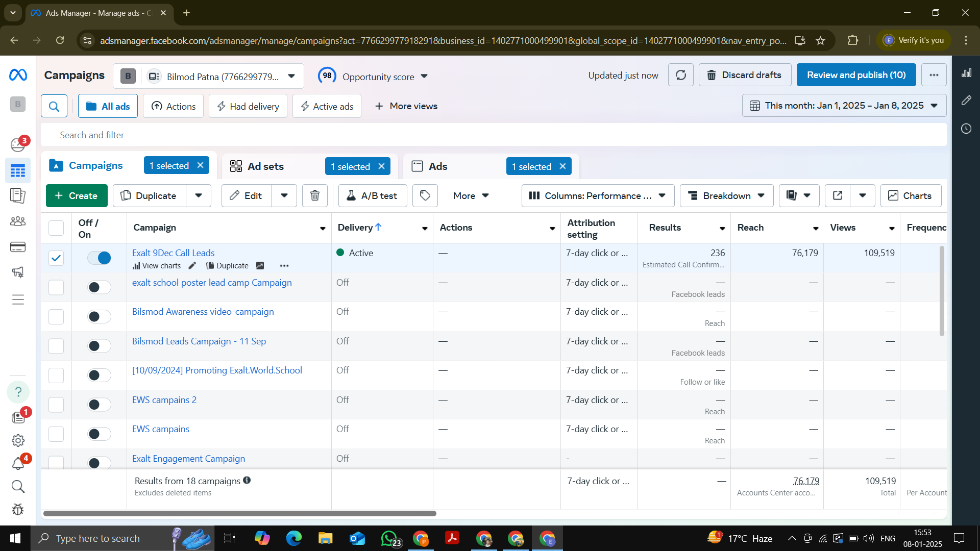Refresh data with the circular arrows icon
The height and width of the screenshot is (551, 980).
(680, 75)
